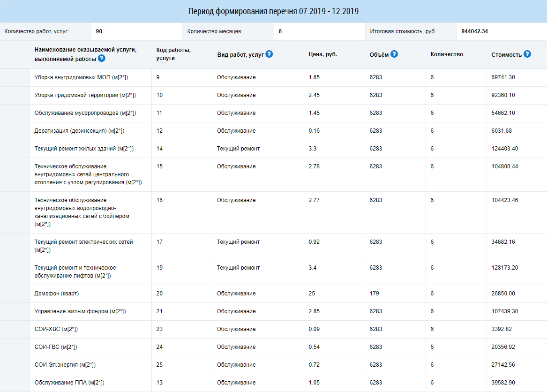The width and height of the screenshot is (547, 392).
Task: Click cost value 69741.30
Action: [503, 77]
